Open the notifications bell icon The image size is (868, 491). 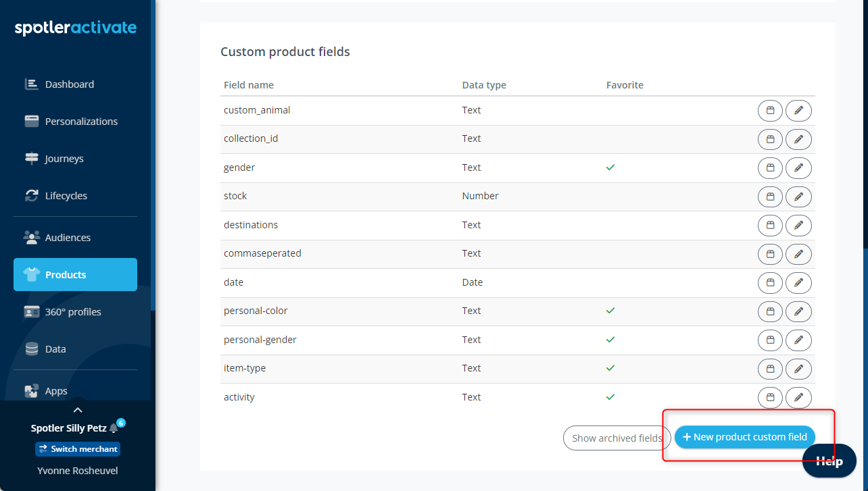tap(114, 428)
